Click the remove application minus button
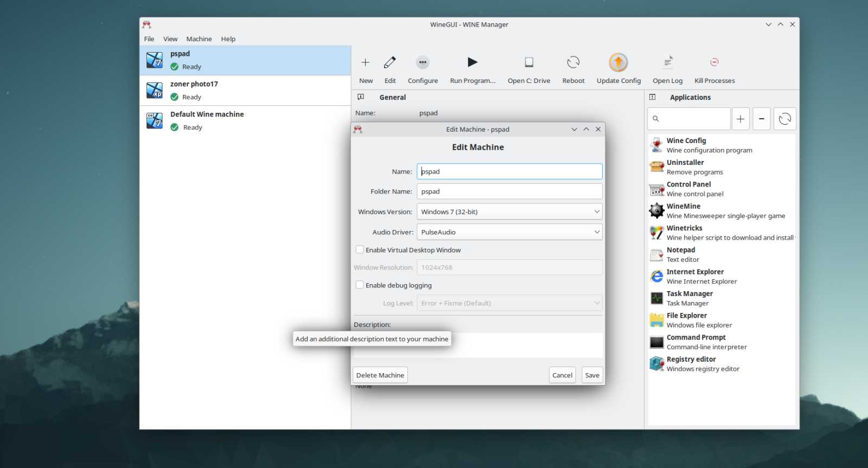 click(x=762, y=119)
